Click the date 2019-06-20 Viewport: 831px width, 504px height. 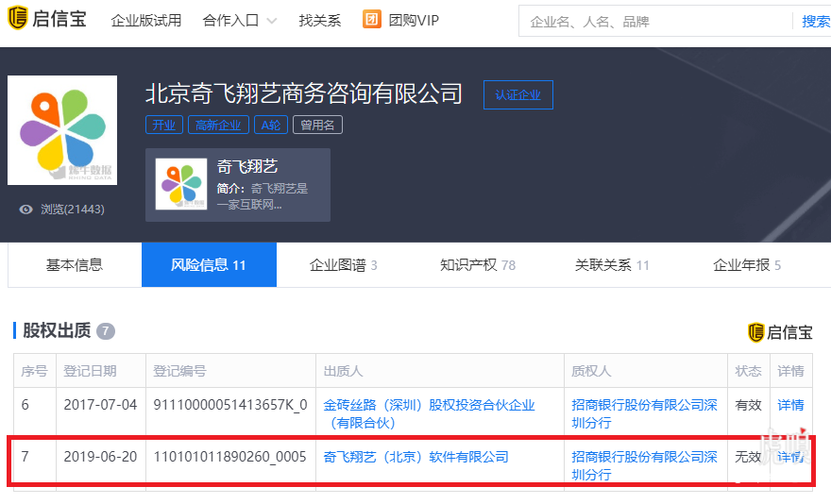pos(100,457)
